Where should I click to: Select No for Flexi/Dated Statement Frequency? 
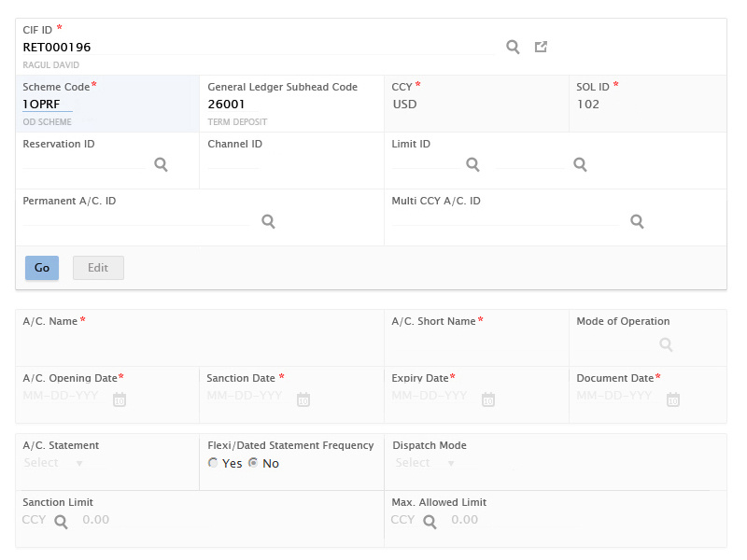(253, 464)
